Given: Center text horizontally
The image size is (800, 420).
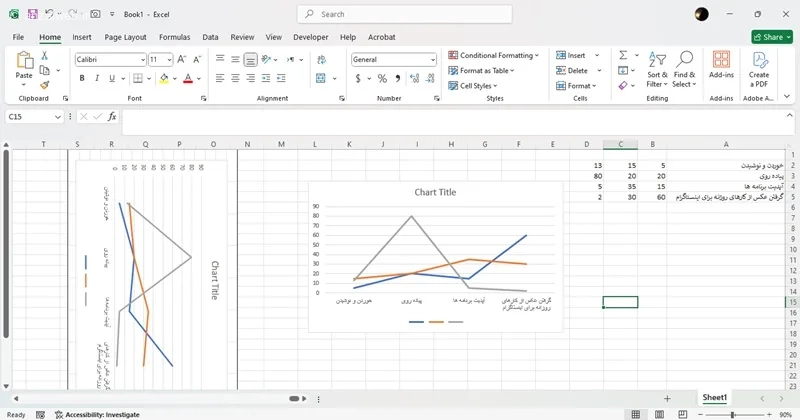Looking at the screenshot, I should pyautogui.click(x=235, y=78).
